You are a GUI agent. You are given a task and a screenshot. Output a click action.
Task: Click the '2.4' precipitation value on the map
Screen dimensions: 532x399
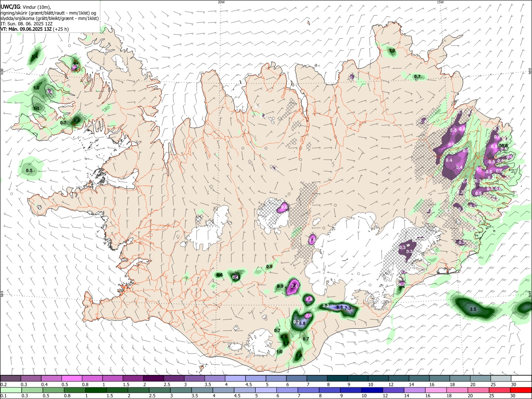[295, 286]
